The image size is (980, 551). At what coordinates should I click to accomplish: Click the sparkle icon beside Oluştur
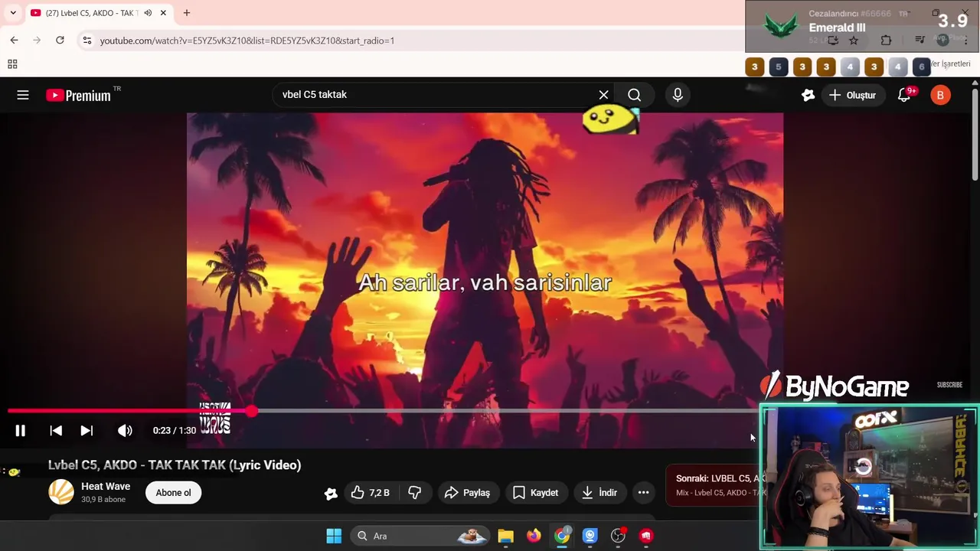(x=808, y=95)
